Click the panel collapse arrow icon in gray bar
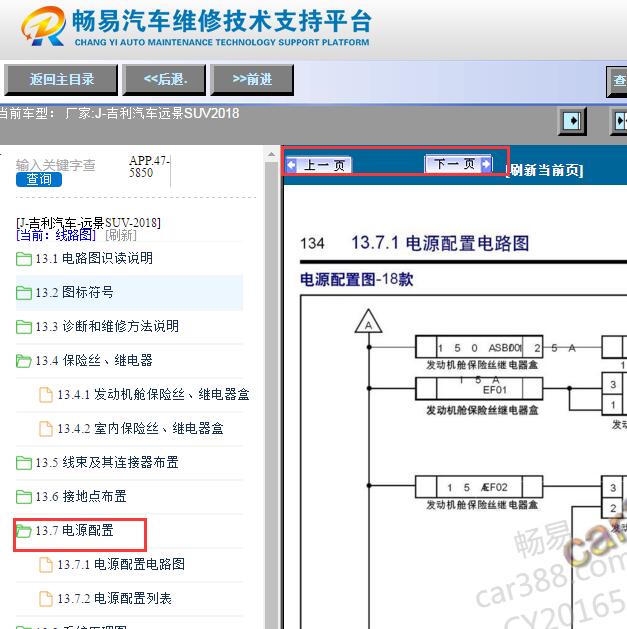Image resolution: width=627 pixels, height=629 pixels. tap(572, 121)
